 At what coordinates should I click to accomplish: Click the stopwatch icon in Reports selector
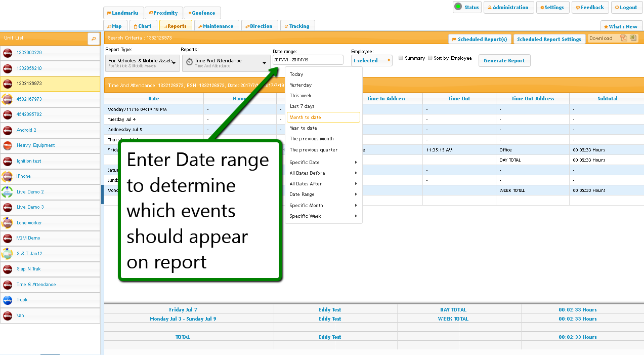(189, 62)
